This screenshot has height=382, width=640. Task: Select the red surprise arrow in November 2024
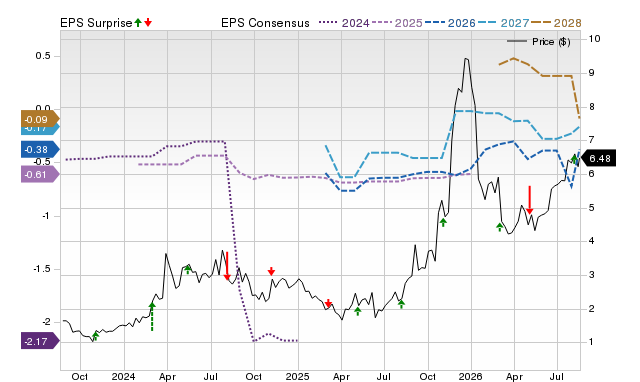tap(271, 271)
